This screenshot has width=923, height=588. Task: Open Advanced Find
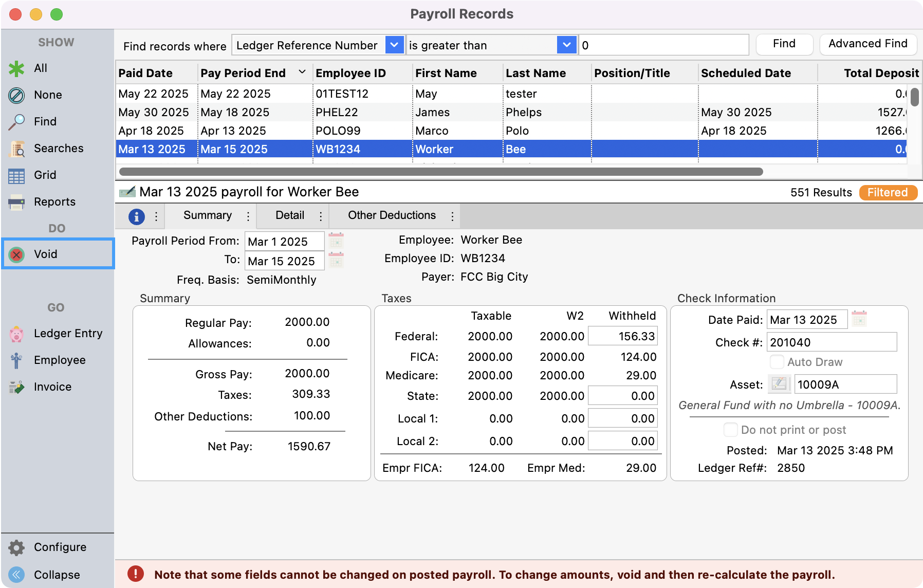867,44
